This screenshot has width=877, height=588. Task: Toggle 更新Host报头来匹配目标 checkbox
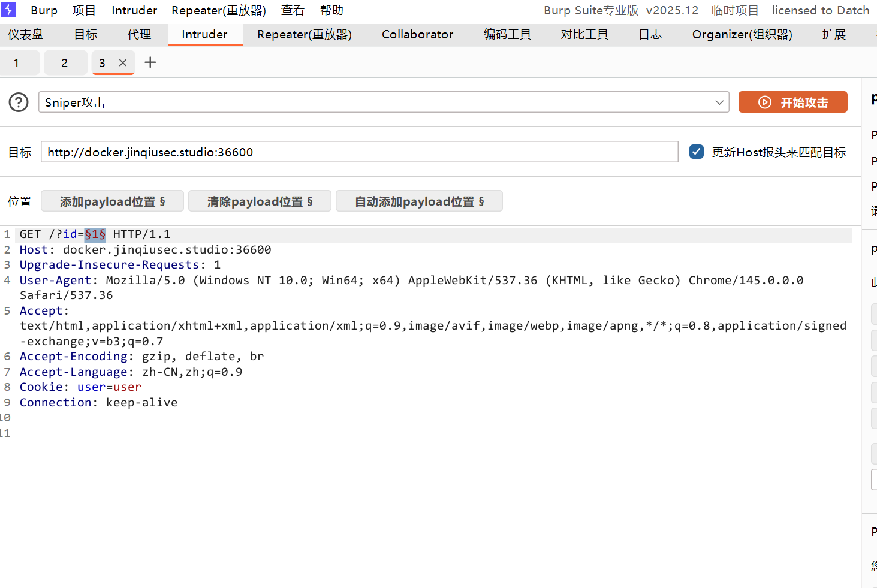[x=697, y=152]
